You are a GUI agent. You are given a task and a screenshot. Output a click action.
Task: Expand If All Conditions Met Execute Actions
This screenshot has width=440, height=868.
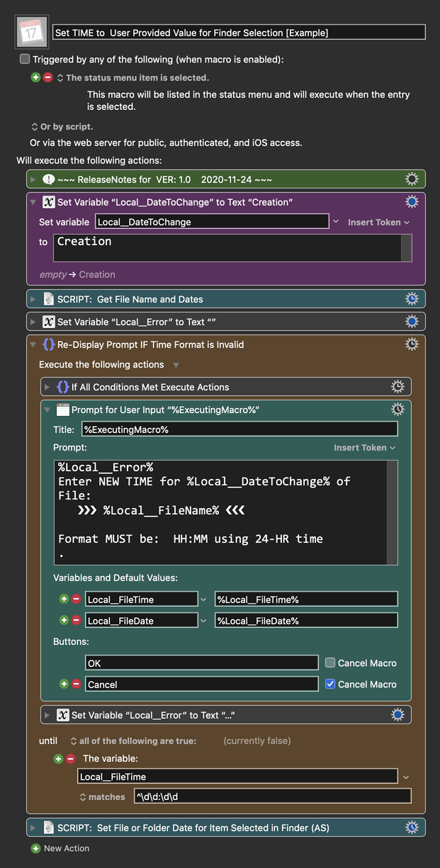(x=47, y=387)
